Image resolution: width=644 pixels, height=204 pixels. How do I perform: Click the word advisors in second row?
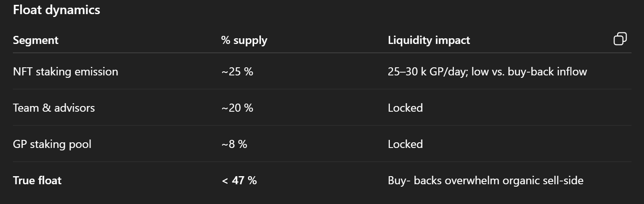[75, 108]
